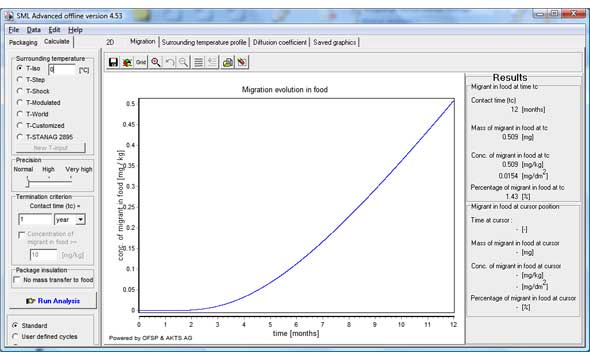Click the print graph icon
Image resolution: width=590 pixels, height=360 pixels.
pyautogui.click(x=227, y=62)
